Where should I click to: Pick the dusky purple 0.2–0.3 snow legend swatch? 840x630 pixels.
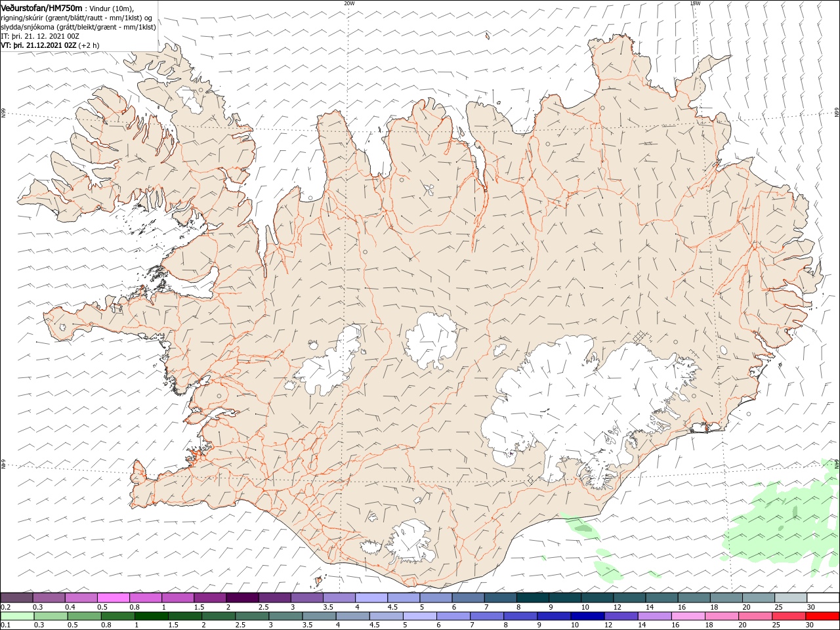[x=16, y=598]
